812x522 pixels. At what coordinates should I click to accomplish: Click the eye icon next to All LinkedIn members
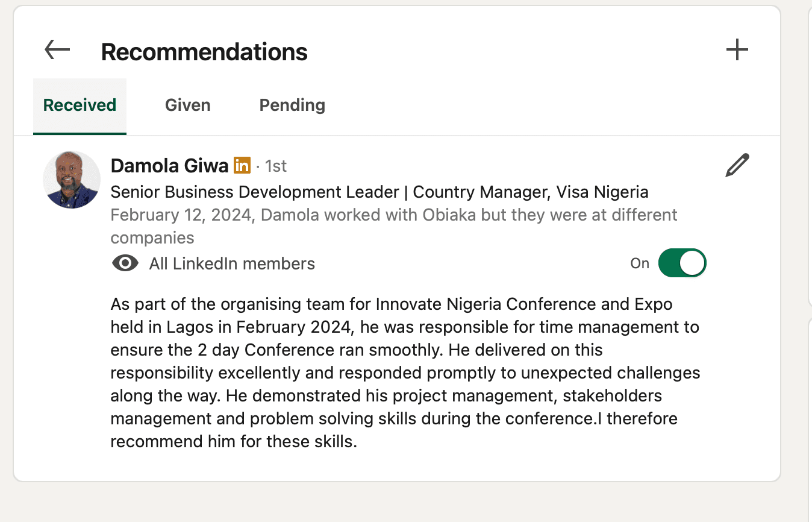click(125, 263)
